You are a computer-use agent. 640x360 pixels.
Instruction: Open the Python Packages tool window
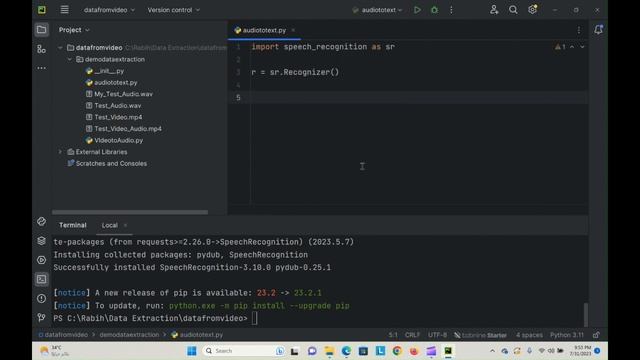point(41,241)
